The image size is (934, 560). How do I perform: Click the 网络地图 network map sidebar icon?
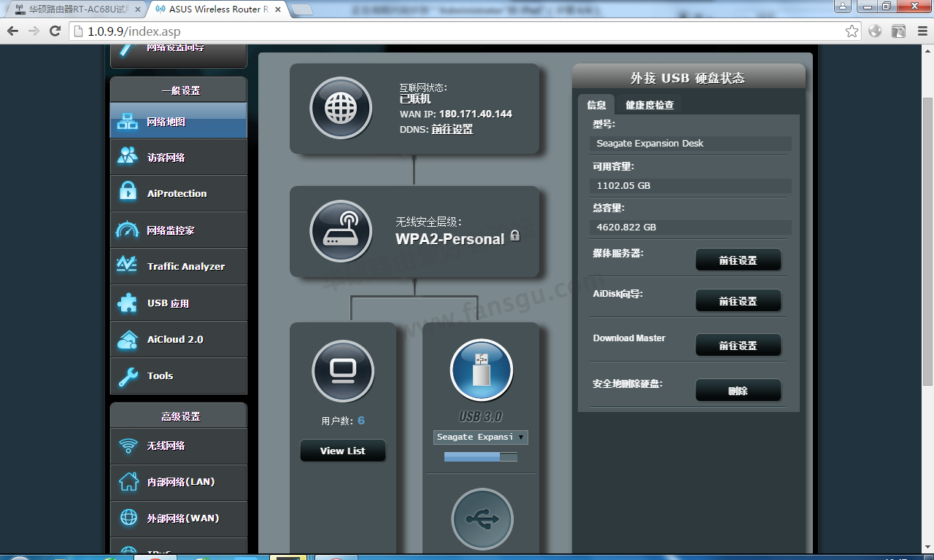pos(128,122)
